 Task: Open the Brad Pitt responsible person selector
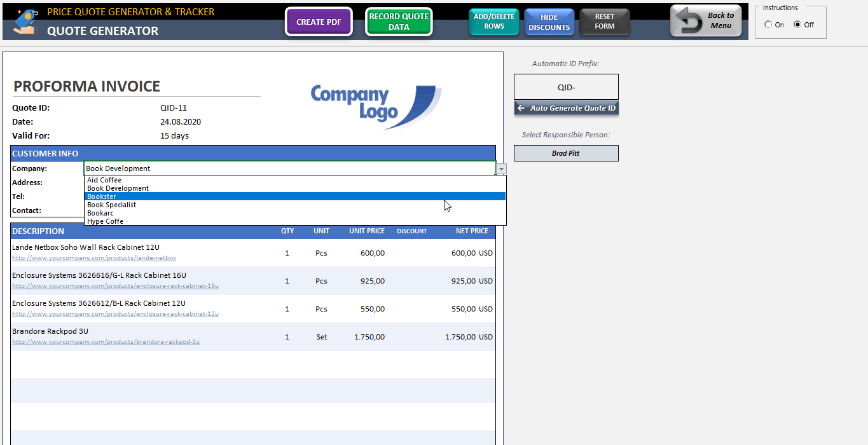566,153
